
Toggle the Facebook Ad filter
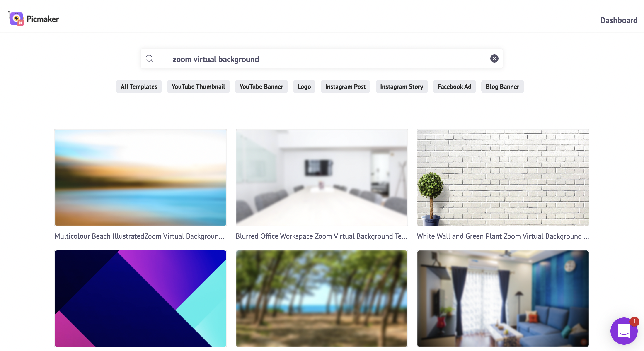[454, 87]
